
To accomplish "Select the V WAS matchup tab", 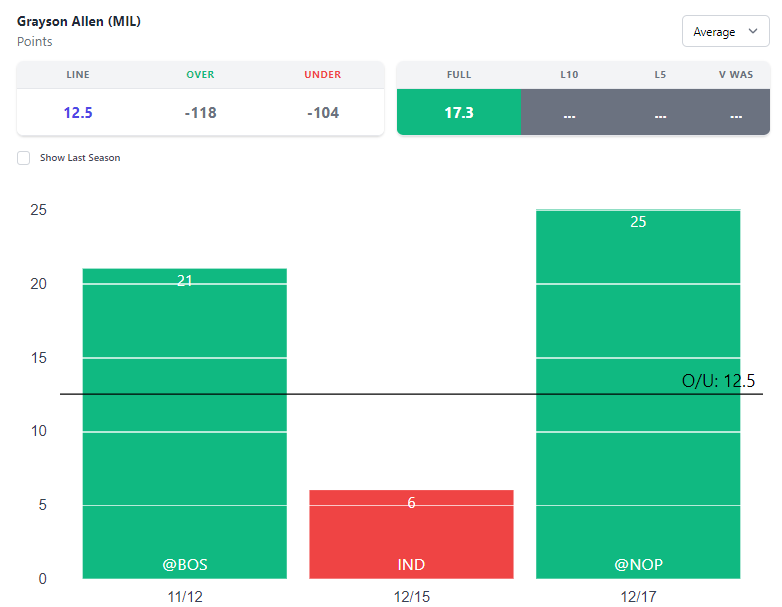I will point(736,113).
